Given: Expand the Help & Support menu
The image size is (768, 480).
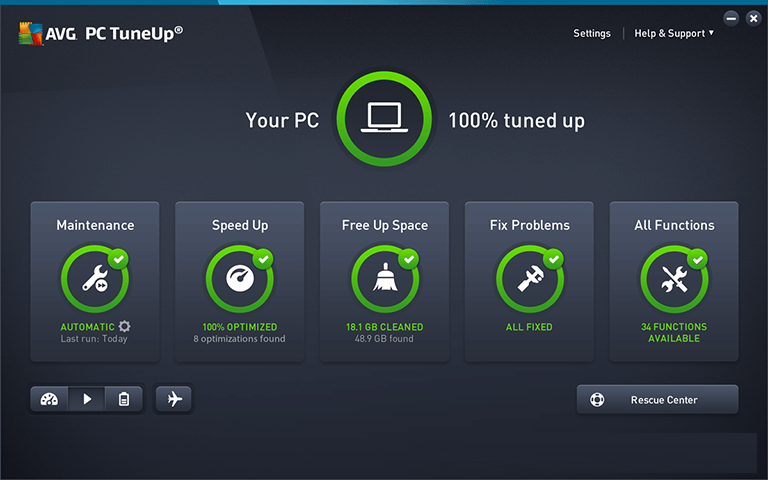Looking at the screenshot, I should [x=674, y=33].
